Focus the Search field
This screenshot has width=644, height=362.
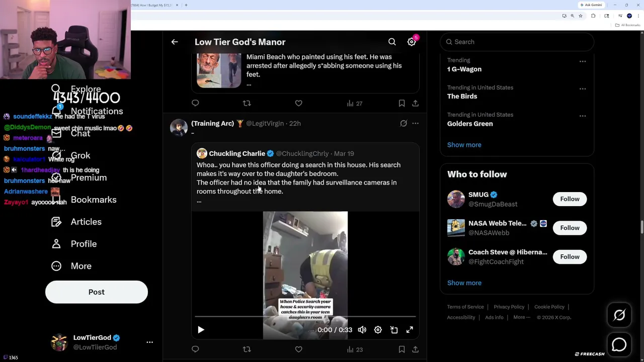pyautogui.click(x=517, y=42)
